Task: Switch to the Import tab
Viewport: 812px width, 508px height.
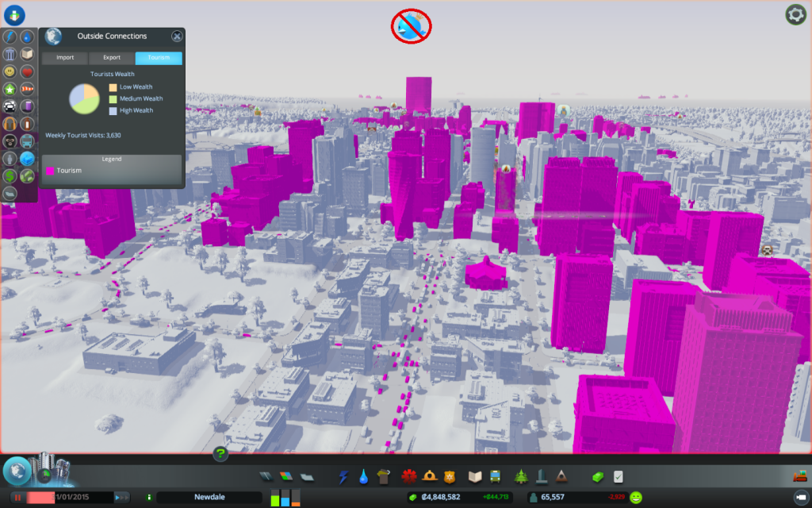Action: click(x=65, y=57)
